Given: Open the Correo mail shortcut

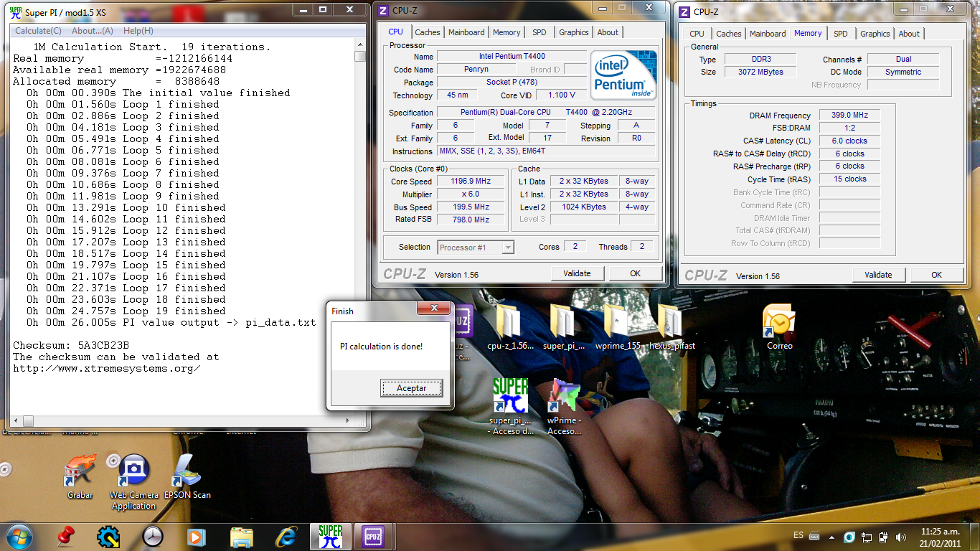Looking at the screenshot, I should [x=779, y=326].
